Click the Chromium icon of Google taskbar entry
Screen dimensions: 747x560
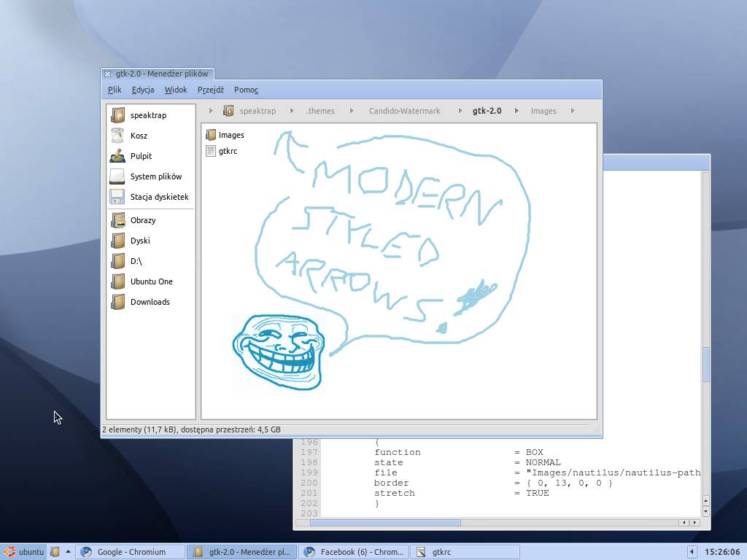[x=86, y=552]
